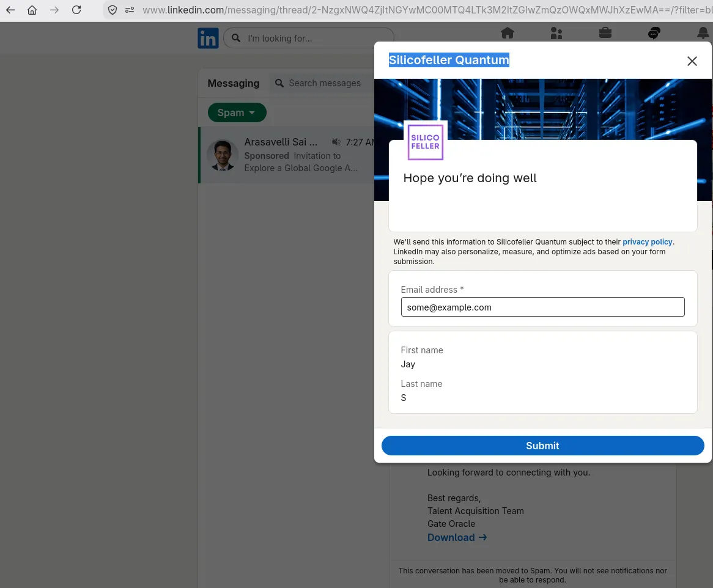Click Arasavelli Sai profile photo
Screen dimensions: 713x588
tap(223, 155)
